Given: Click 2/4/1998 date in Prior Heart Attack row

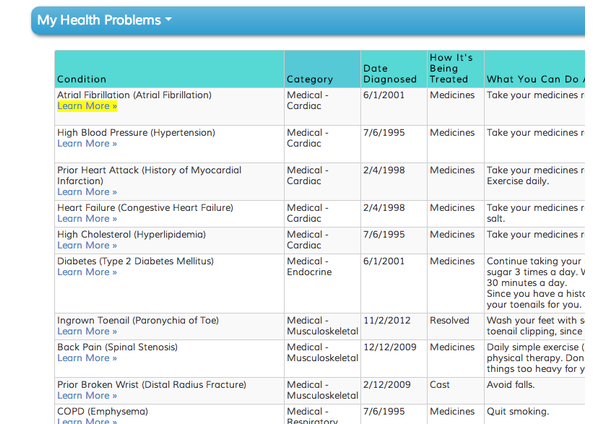Looking at the screenshot, I should pyautogui.click(x=384, y=170).
